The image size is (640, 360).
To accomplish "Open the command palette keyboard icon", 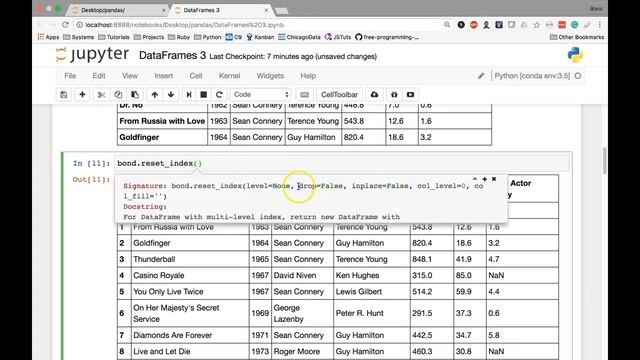I will (x=304, y=95).
